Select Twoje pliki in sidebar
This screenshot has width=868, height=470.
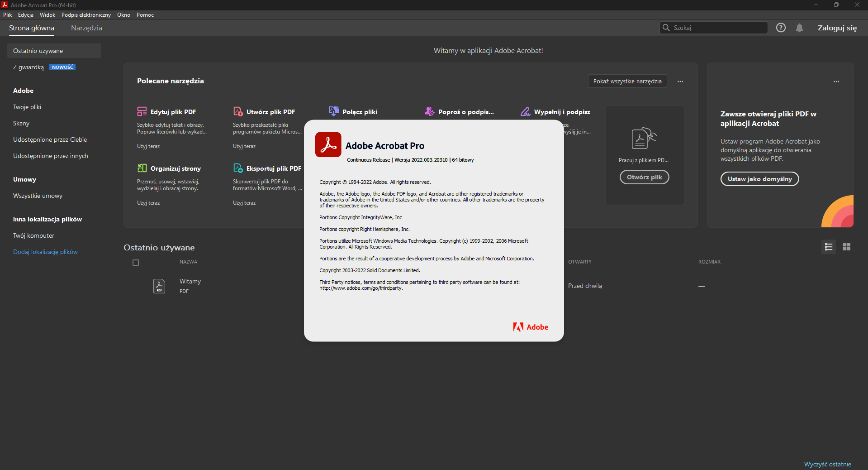pos(27,107)
